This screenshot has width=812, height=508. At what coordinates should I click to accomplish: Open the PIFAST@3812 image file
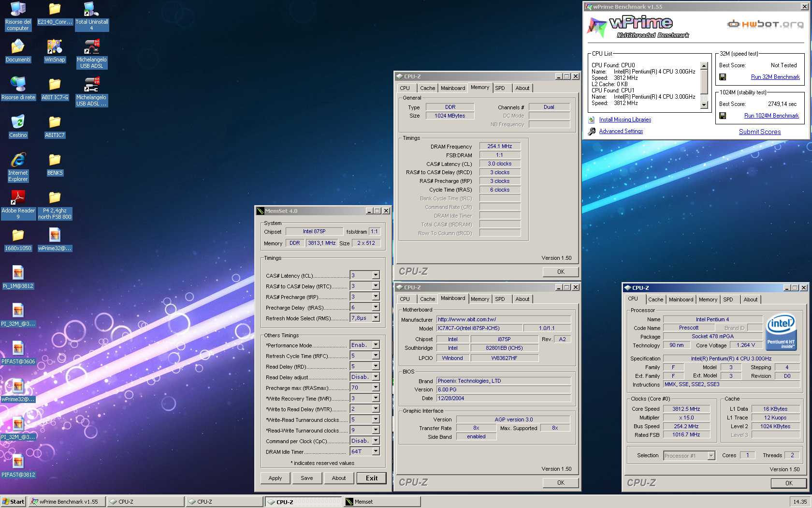[18, 466]
